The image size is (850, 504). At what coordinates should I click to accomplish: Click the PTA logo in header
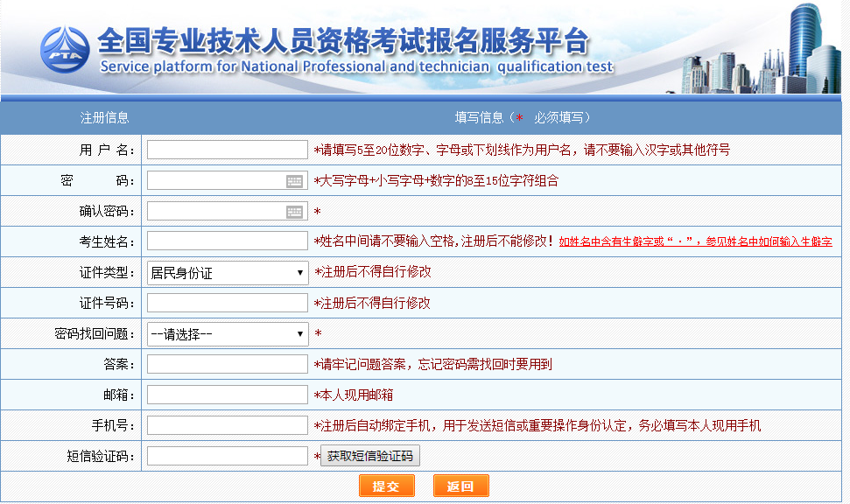pyautogui.click(x=65, y=50)
